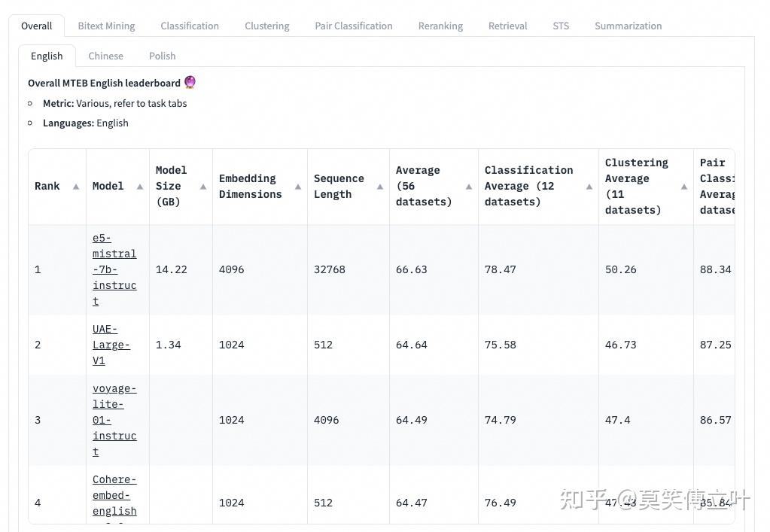Open the Reranking tab
Viewport: 770px width, 532px height.
coord(440,26)
